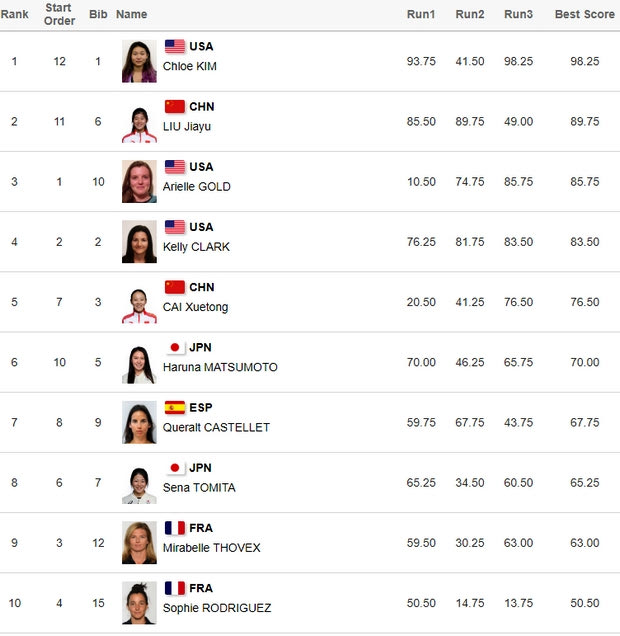Open Arielle GOLD athlete name link
Image resolution: width=620 pixels, height=636 pixels.
point(197,187)
